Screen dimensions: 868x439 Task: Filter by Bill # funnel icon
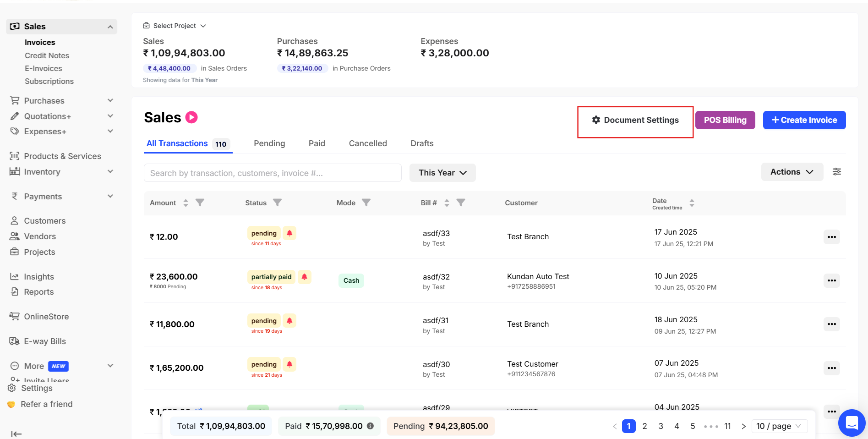click(461, 203)
